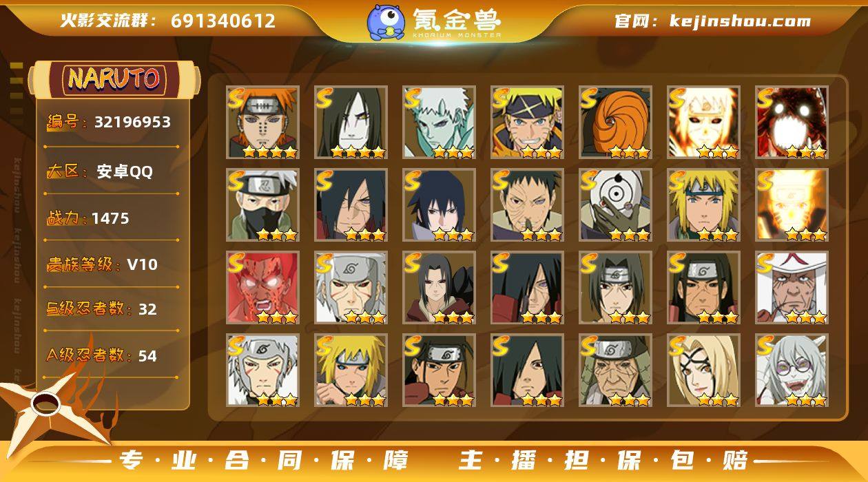This screenshot has height=482, width=868.
Task: Click the A-rank ninja count 54
Action: (x=147, y=356)
